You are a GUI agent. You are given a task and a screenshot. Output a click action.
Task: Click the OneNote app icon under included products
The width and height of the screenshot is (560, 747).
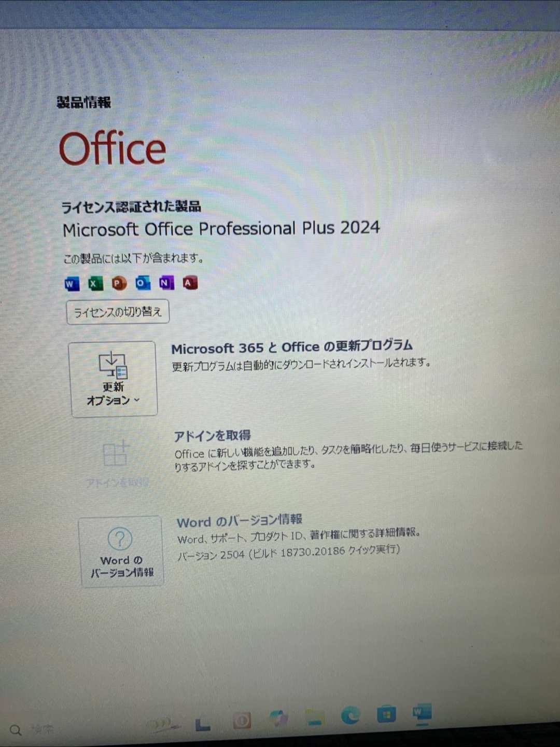pos(166,283)
